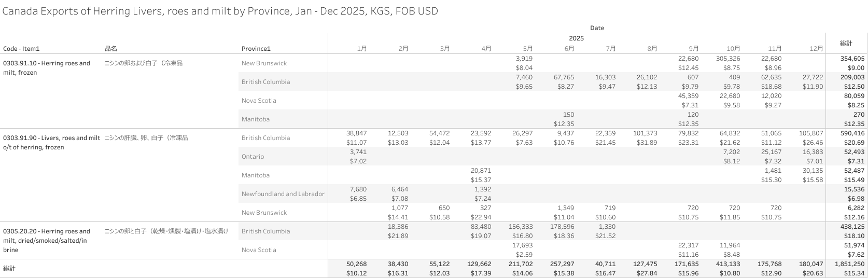Click the 総計 column header at top right
868x278 pixels.
point(846,43)
